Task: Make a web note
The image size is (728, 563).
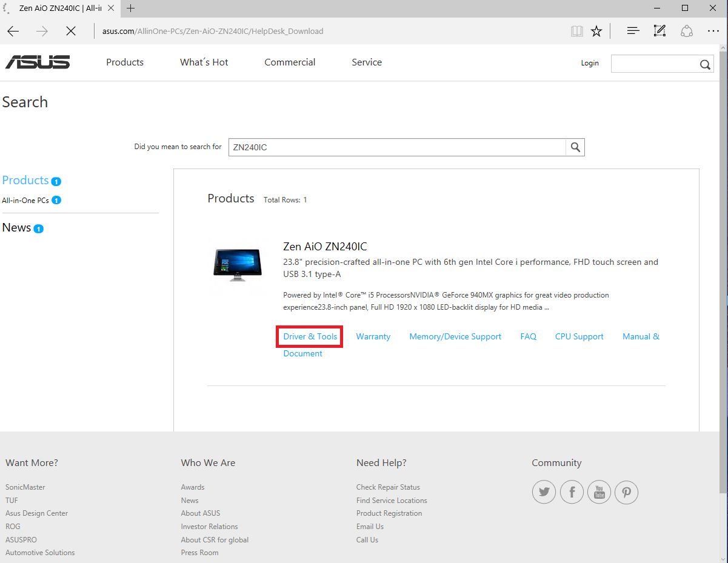Action: pyautogui.click(x=660, y=31)
